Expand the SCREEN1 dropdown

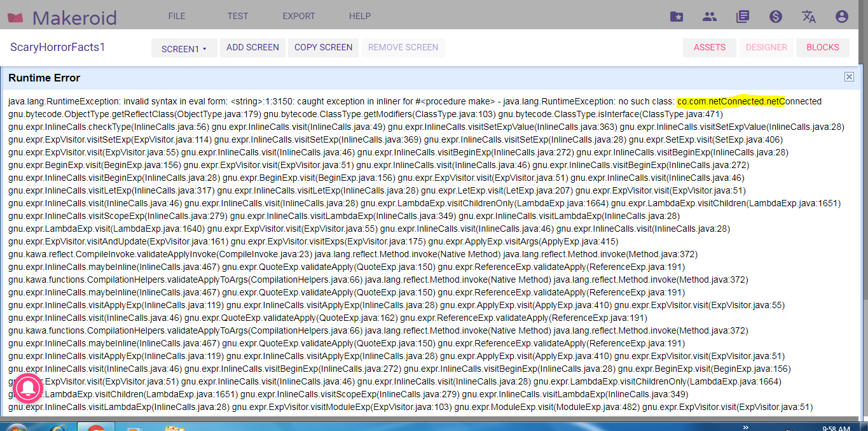(184, 48)
